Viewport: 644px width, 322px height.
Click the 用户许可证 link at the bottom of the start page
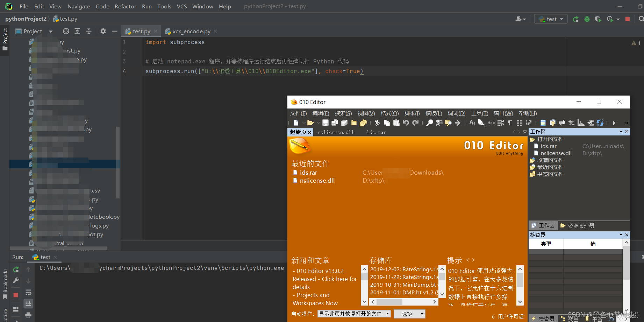[511, 316]
